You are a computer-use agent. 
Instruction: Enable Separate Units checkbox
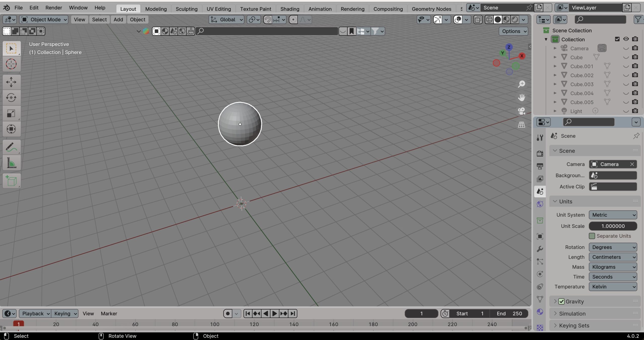pos(592,236)
